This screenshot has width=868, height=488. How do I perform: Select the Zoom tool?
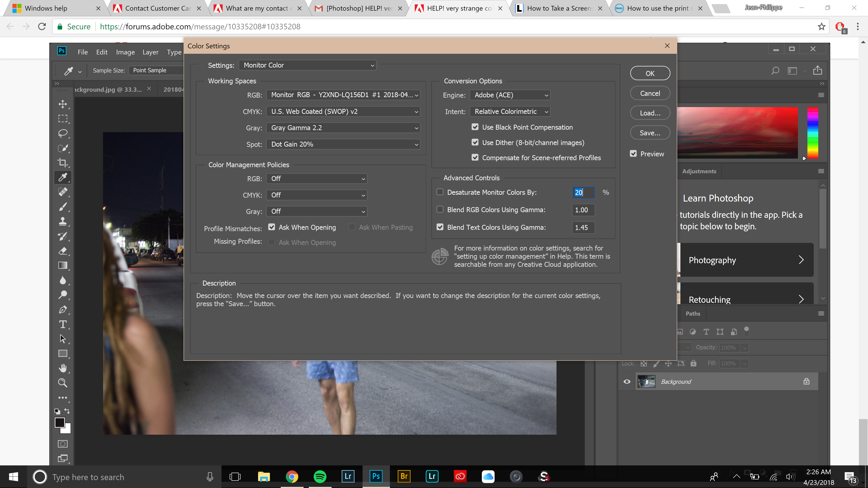[x=63, y=383]
